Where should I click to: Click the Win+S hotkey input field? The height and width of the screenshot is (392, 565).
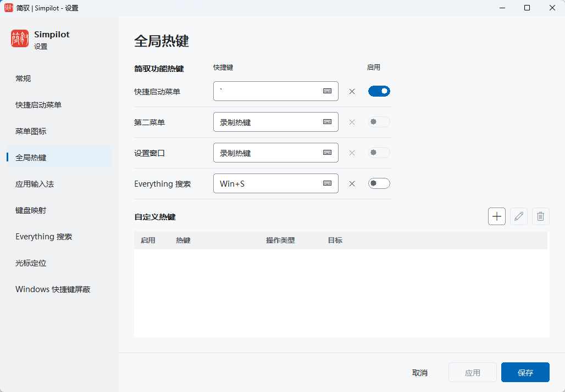(276, 183)
